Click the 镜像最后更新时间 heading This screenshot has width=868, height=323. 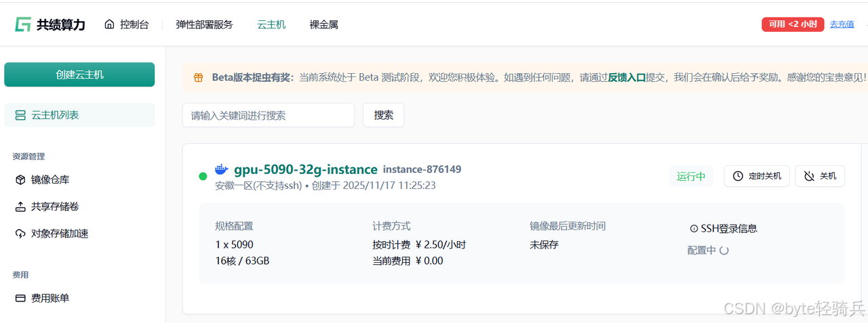pyautogui.click(x=568, y=226)
